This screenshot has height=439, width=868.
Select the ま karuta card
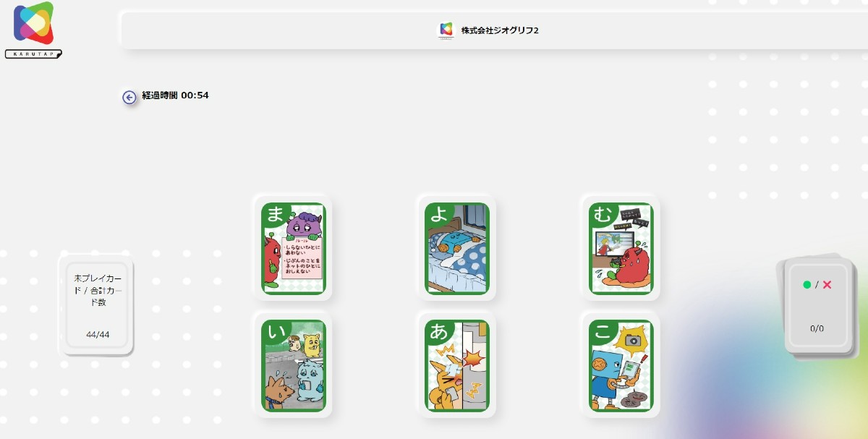pyautogui.click(x=293, y=248)
